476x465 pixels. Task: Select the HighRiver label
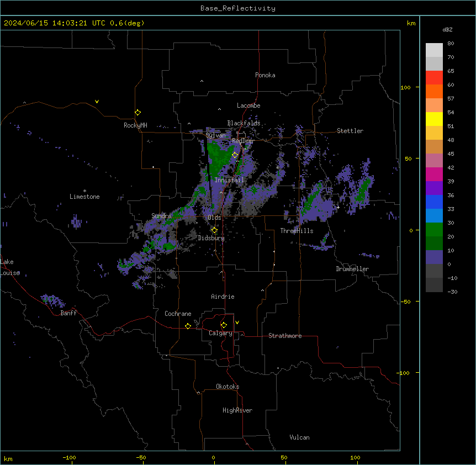(x=237, y=410)
